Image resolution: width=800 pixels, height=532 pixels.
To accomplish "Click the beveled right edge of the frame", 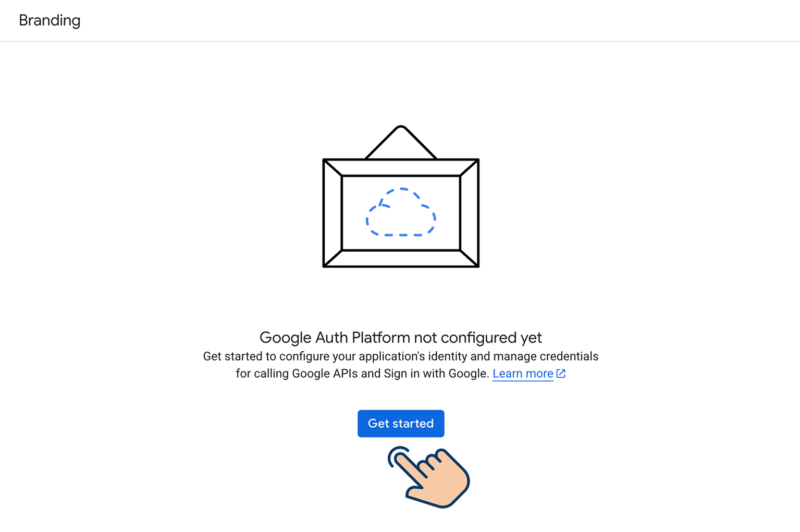I will (470, 213).
